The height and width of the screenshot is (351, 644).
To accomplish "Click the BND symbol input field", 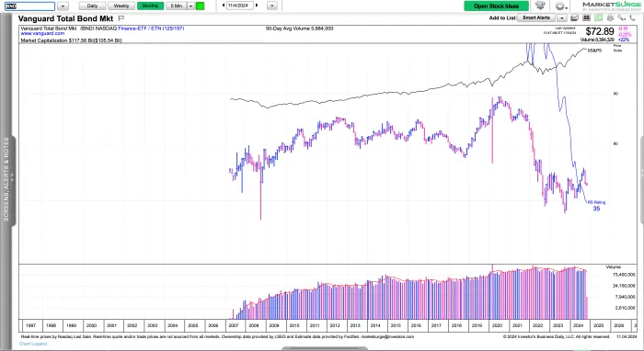I will (29, 6).
